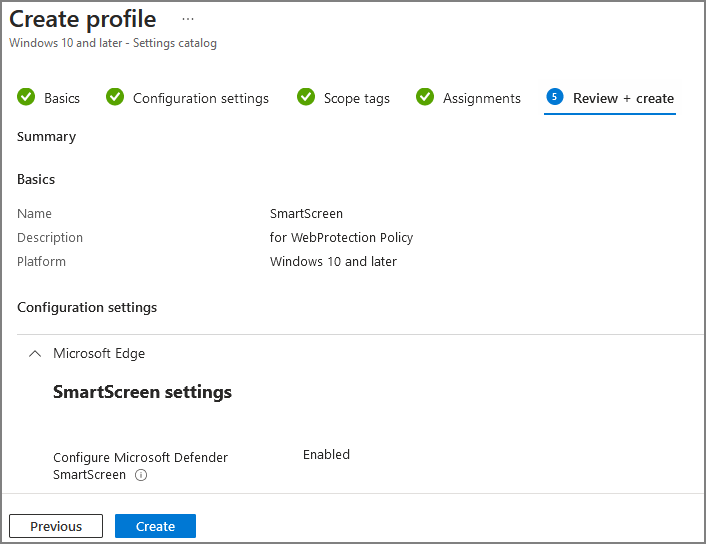Collapse the Microsoft Edge section chevron
The width and height of the screenshot is (706, 544).
tap(35, 354)
